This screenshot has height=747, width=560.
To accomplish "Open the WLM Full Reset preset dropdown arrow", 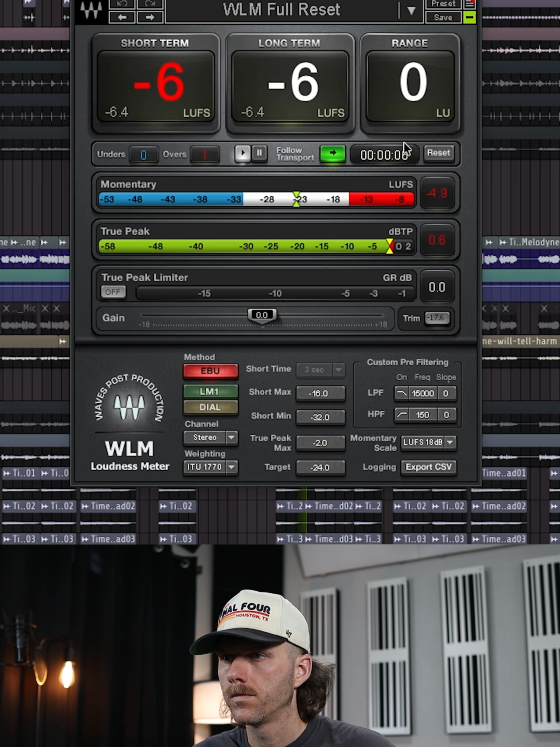I will (411, 10).
